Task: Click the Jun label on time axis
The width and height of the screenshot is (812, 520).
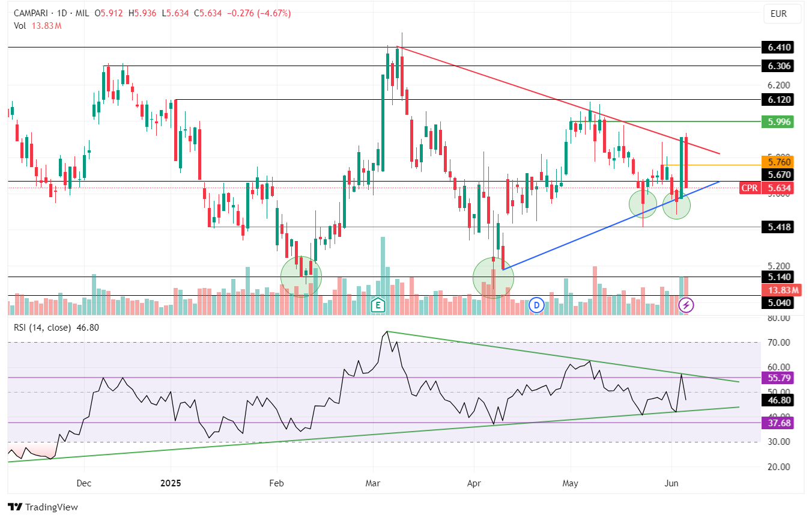Action: point(671,483)
